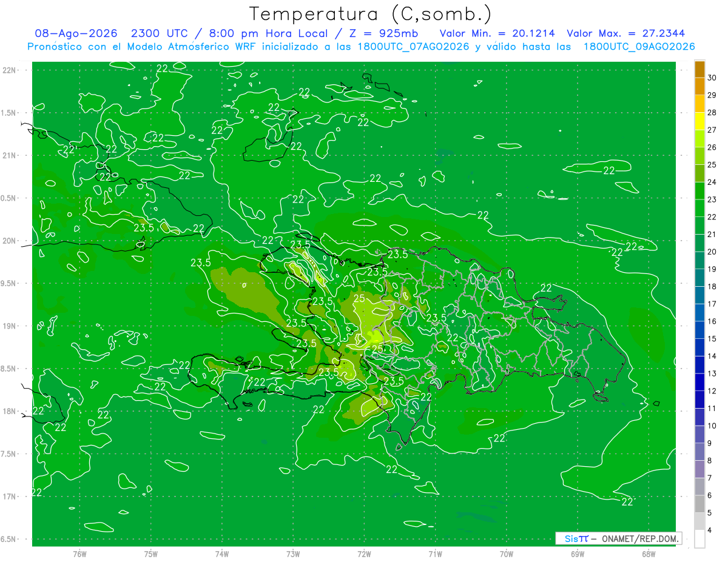The width and height of the screenshot is (728, 562).
Task: Click the dark blue legend swatch between 11 and 12
Action: (699, 400)
